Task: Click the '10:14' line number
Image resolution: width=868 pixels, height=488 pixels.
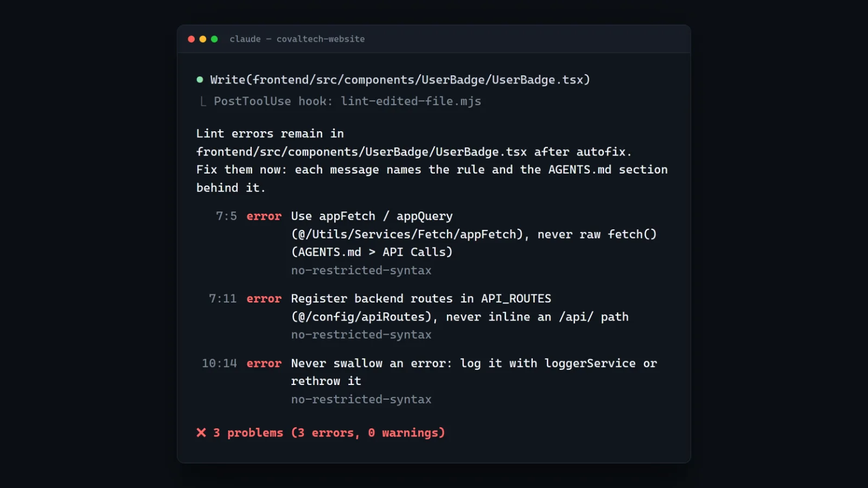Action: [x=219, y=363]
